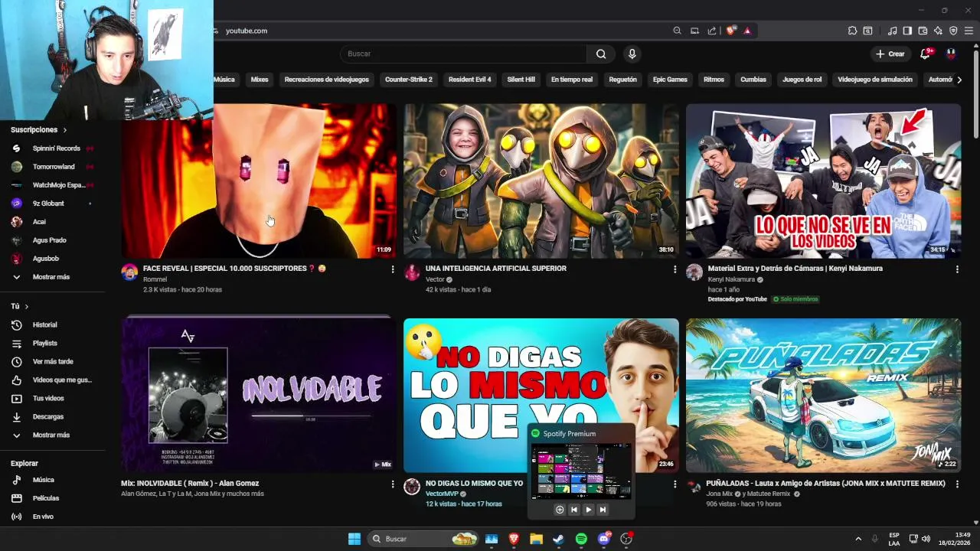Show hidden system tray icons chevron
The width and height of the screenshot is (980, 551).
[x=858, y=539]
